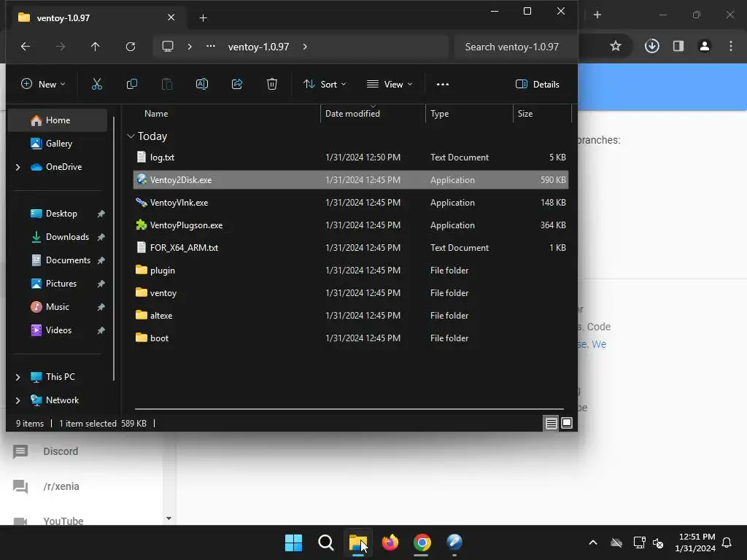Click the horizontal scrollbar in file list
The height and width of the screenshot is (560, 747).
coord(349,408)
